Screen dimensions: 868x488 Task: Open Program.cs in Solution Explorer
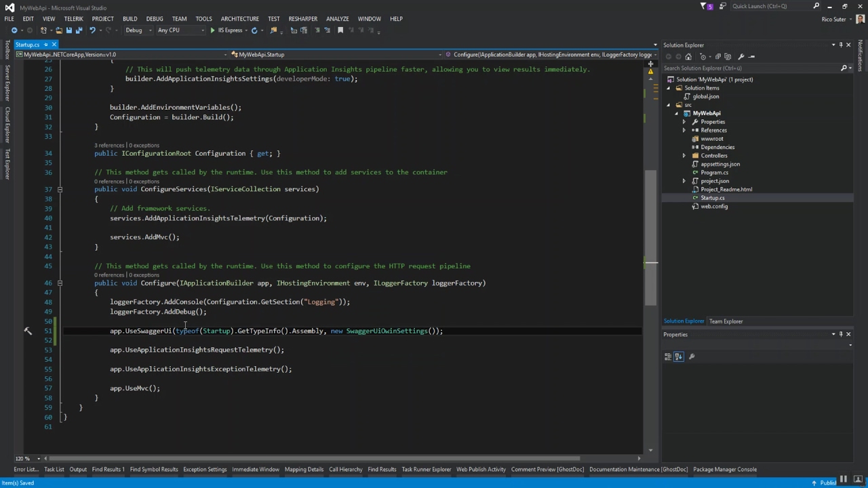(x=714, y=173)
